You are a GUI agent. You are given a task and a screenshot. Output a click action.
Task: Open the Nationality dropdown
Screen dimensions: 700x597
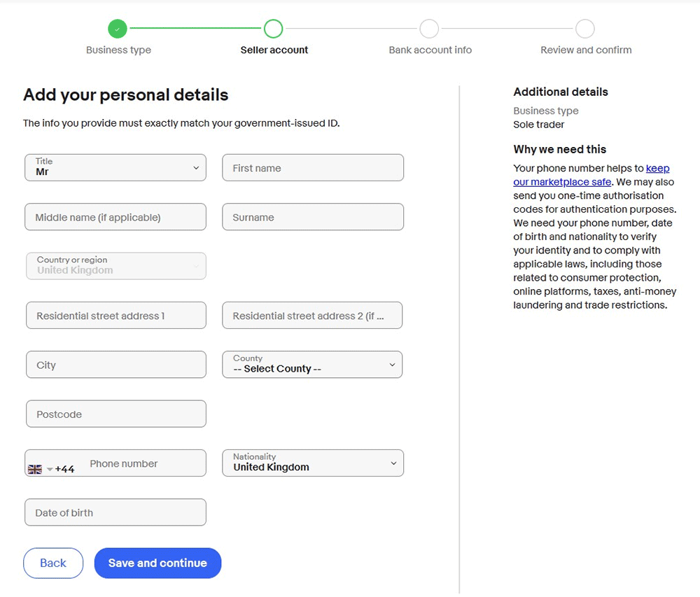[312, 463]
